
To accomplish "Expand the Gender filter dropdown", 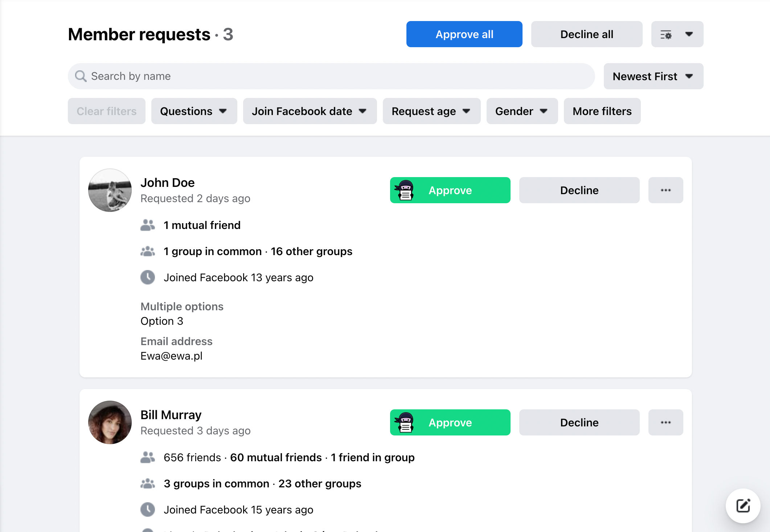I will pyautogui.click(x=520, y=111).
